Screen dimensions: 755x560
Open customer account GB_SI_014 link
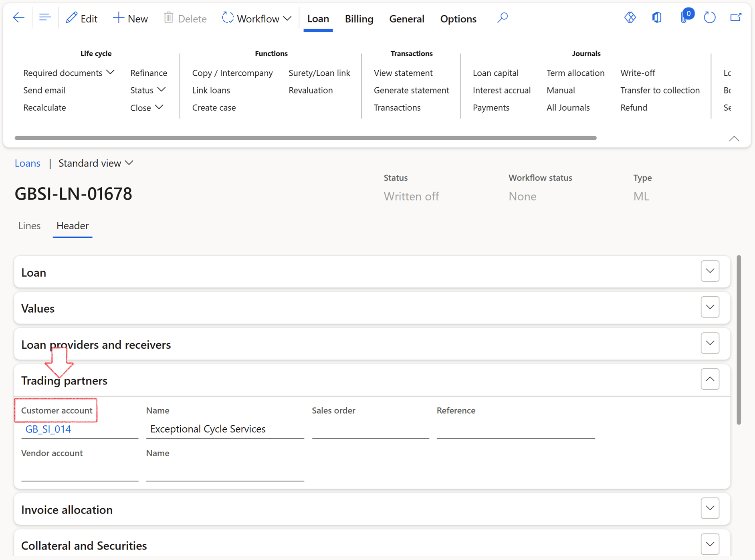tap(48, 429)
